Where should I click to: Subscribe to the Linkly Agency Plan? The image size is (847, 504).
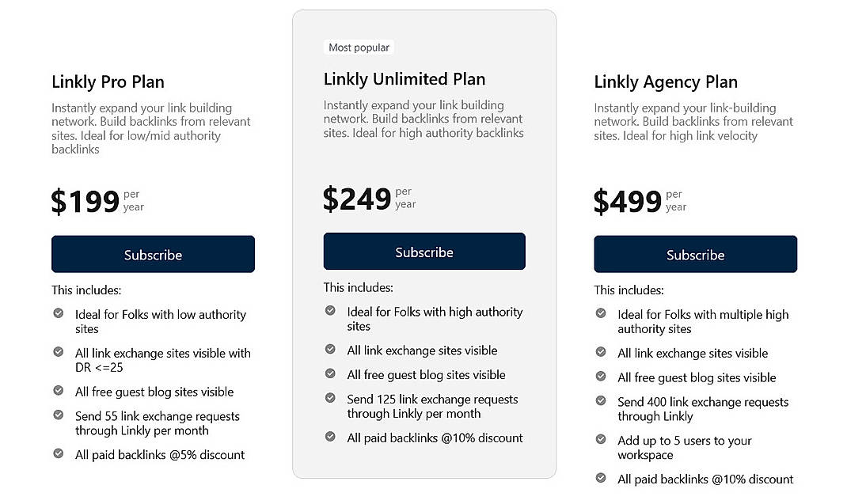click(695, 254)
